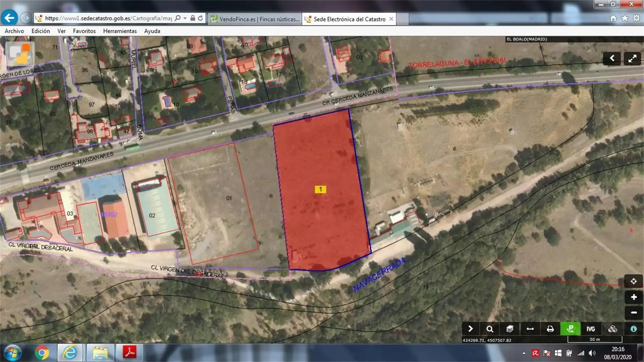
Task: Open the 3D buildings cubes tool
Action: [x=612, y=329]
